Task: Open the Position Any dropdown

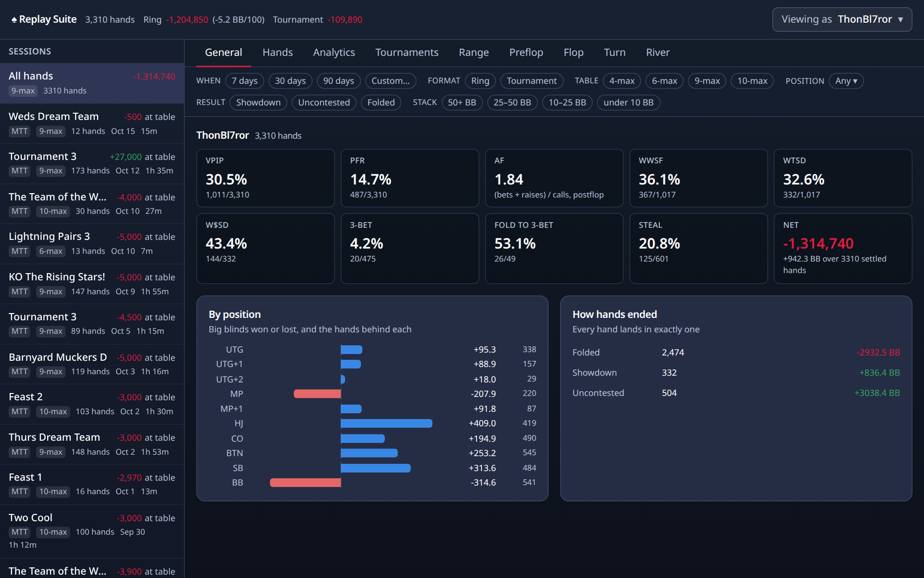Action: [x=846, y=81]
